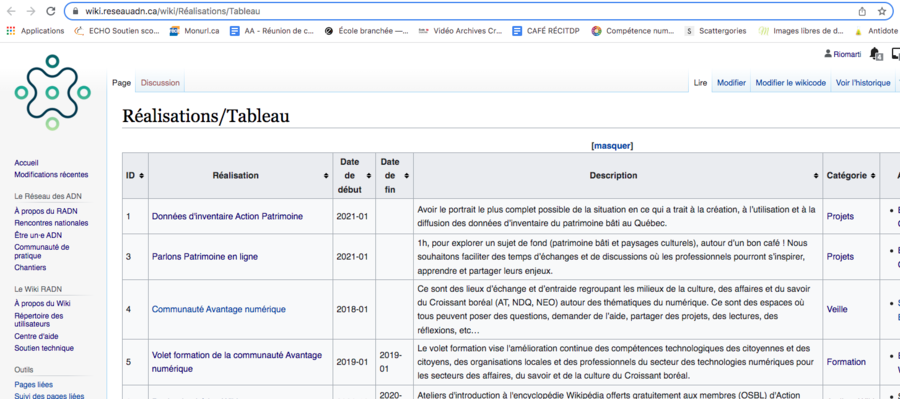Click the RADN wiki logo
Screen dimensions: 900x399
(x=52, y=92)
